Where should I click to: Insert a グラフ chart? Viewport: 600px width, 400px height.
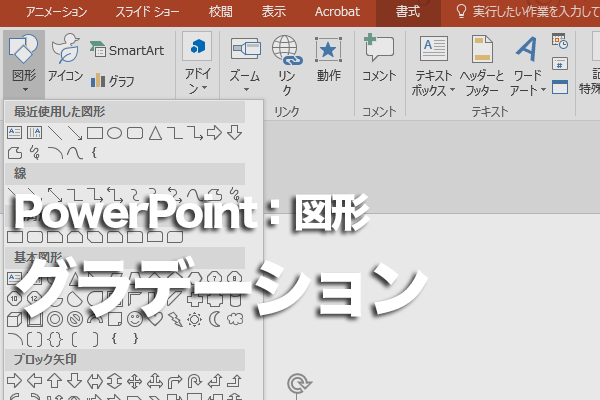coord(112,80)
